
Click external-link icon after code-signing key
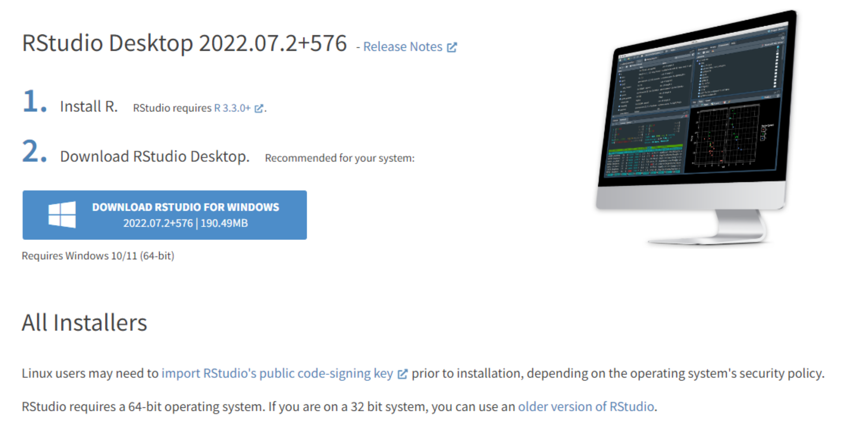(x=402, y=374)
